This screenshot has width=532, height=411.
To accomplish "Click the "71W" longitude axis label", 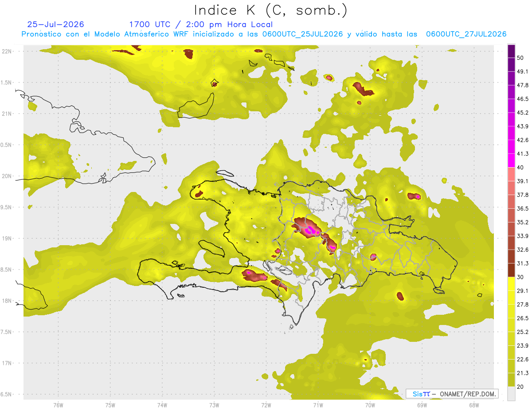I will (x=318, y=405).
